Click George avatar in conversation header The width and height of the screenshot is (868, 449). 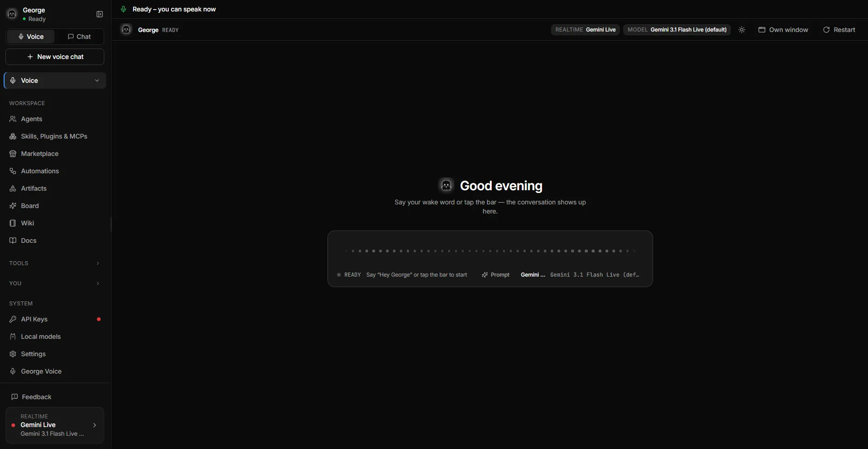(126, 30)
